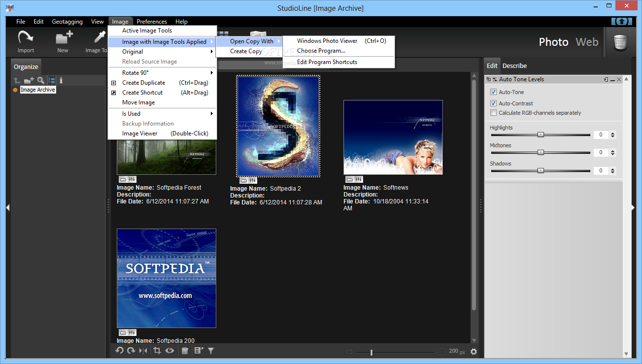Click the dock panel icon on Auto Tone Levels
642x364 pixels.
(607, 79)
